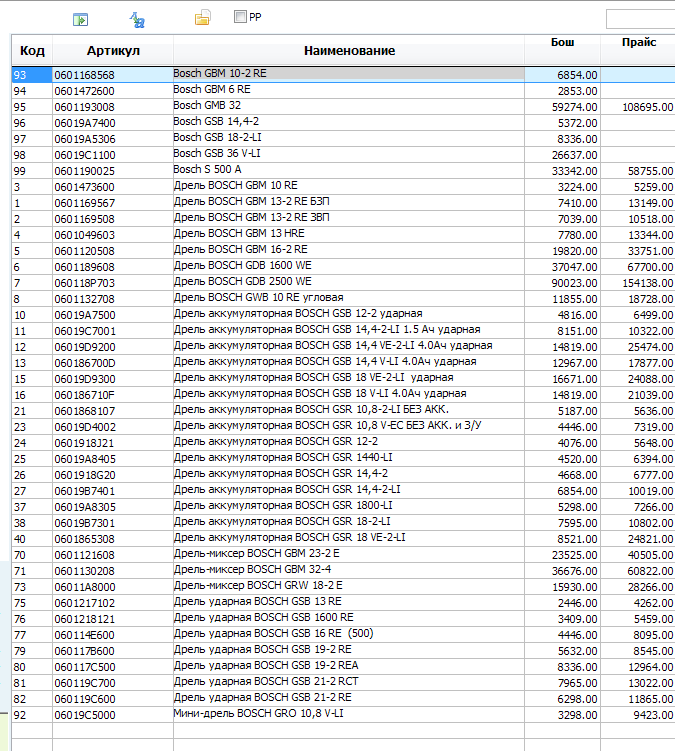The width and height of the screenshot is (675, 751).
Task: Select row Дрель BOSCH GBM 13-2 RE ЗВП
Action: click(343, 218)
